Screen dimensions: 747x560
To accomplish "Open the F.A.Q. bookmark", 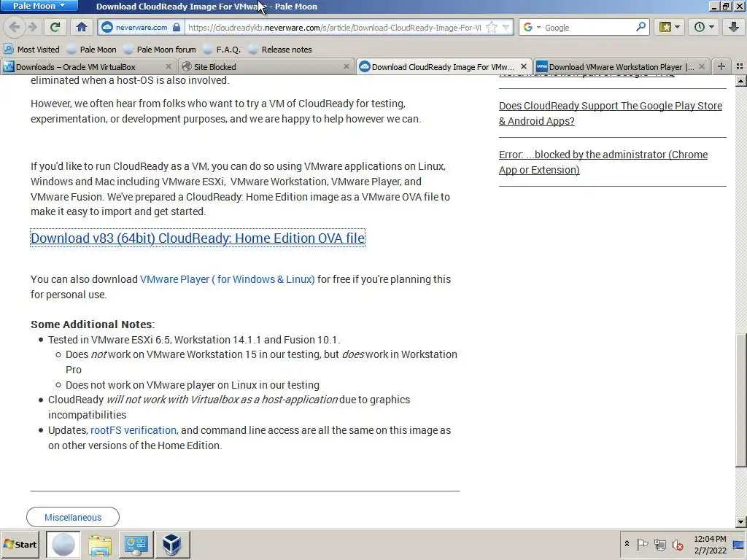I will tap(222, 49).
